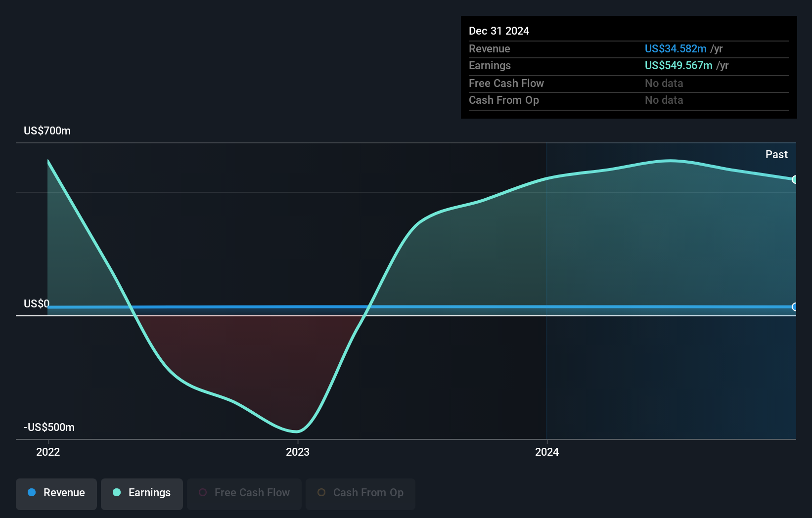The image size is (812, 518).
Task: Click the 'Past' label in chart
Action: [776, 154]
